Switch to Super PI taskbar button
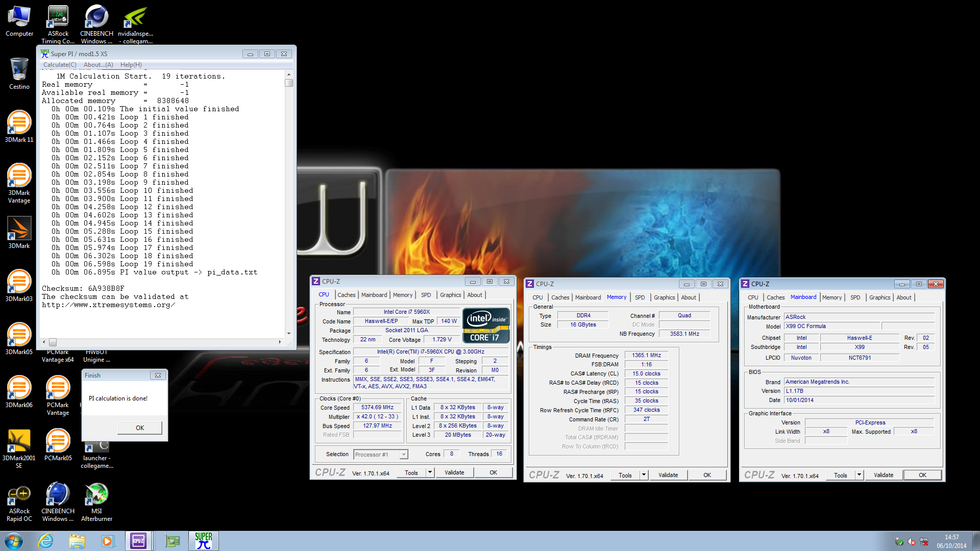Viewport: 980px width, 551px height. [x=204, y=541]
